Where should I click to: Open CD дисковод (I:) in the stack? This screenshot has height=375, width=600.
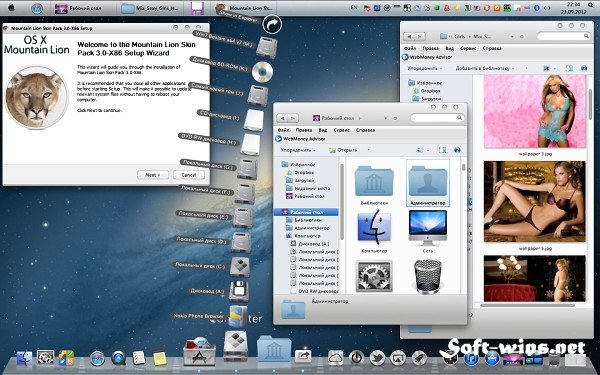254,120
